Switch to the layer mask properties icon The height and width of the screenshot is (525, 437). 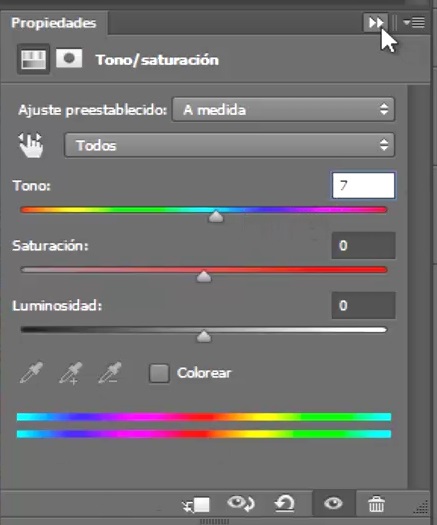point(69,58)
